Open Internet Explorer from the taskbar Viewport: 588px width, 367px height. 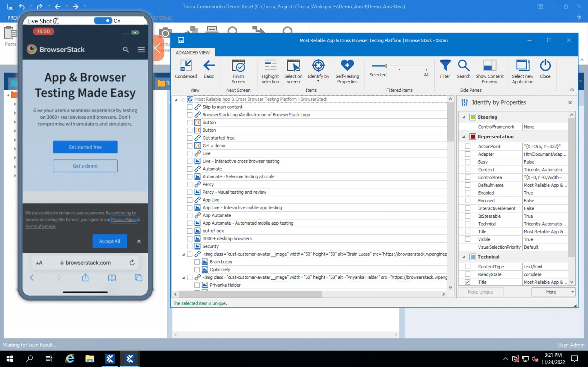[70, 359]
